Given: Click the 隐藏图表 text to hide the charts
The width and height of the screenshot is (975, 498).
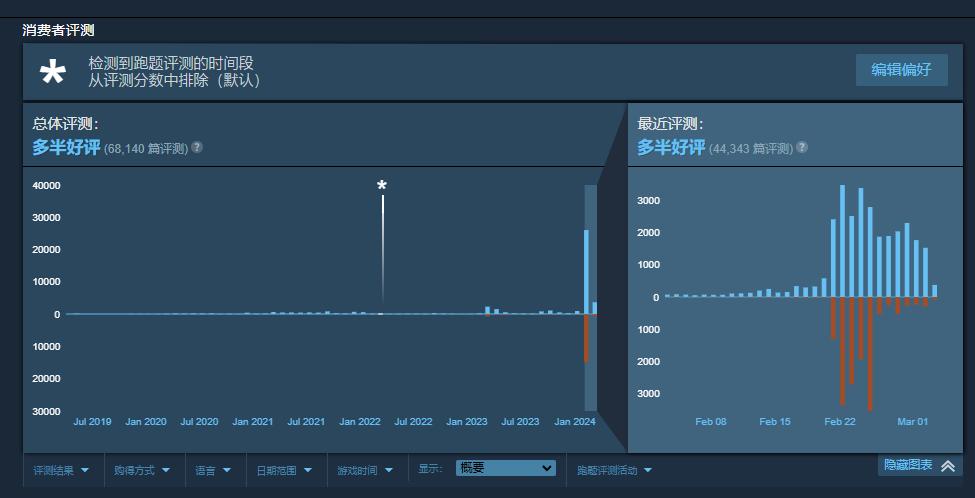Looking at the screenshot, I should coord(907,465).
